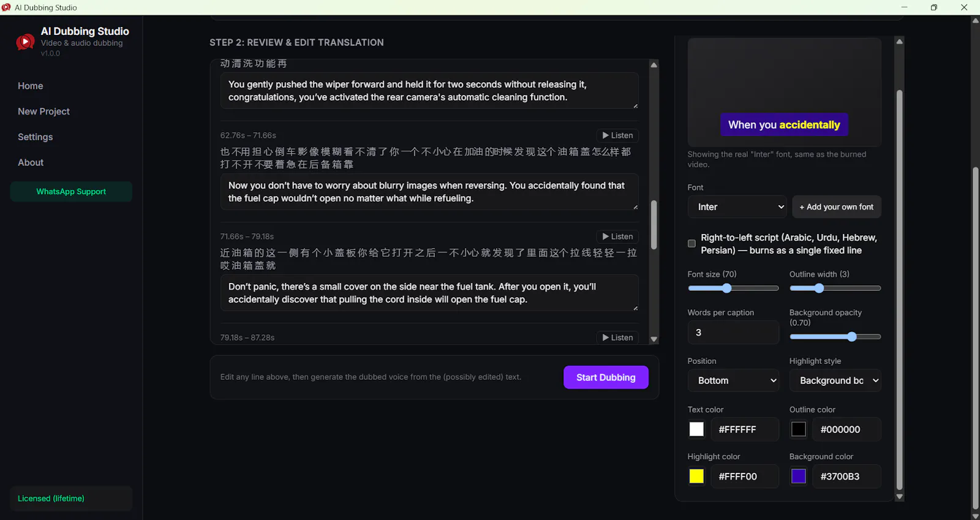The image size is (980, 520).
Task: Click the Chinese source text for 62.76s segment
Action: pyautogui.click(x=426, y=158)
